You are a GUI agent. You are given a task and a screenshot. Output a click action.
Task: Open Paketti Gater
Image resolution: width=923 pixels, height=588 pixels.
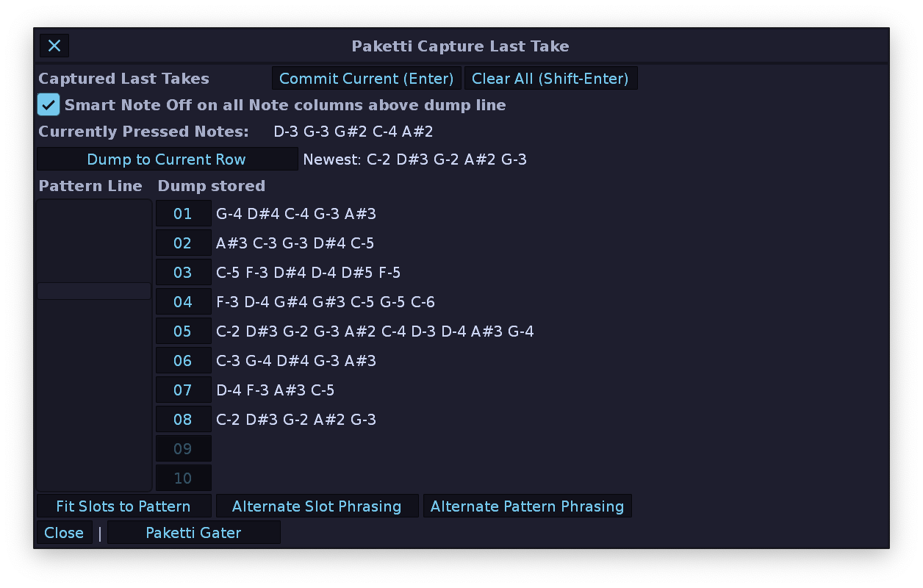[x=193, y=533]
